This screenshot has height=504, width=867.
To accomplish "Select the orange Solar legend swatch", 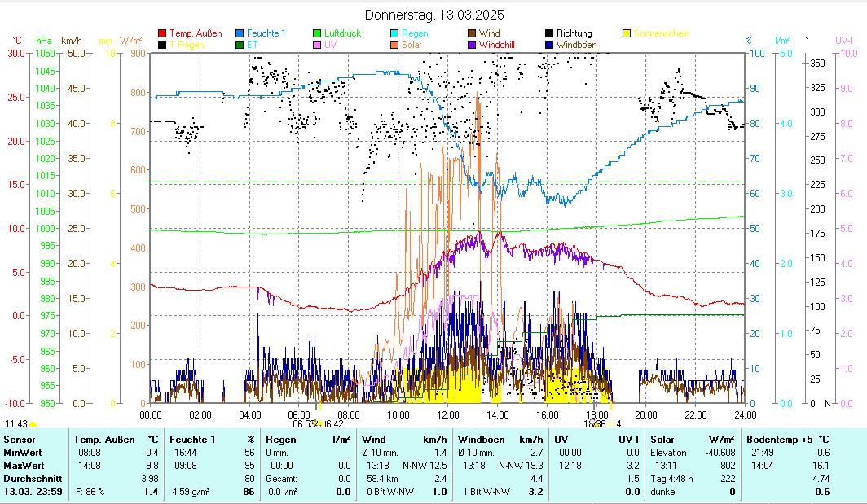I will [394, 45].
